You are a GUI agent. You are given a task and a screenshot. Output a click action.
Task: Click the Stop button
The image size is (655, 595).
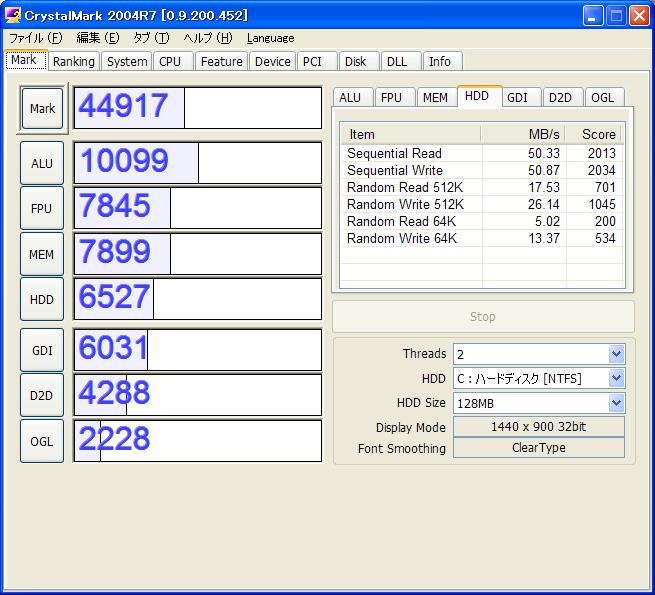click(x=483, y=316)
